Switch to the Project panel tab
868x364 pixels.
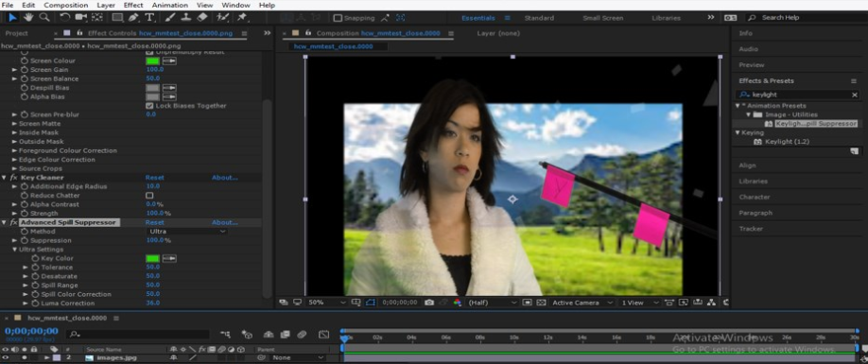click(17, 33)
